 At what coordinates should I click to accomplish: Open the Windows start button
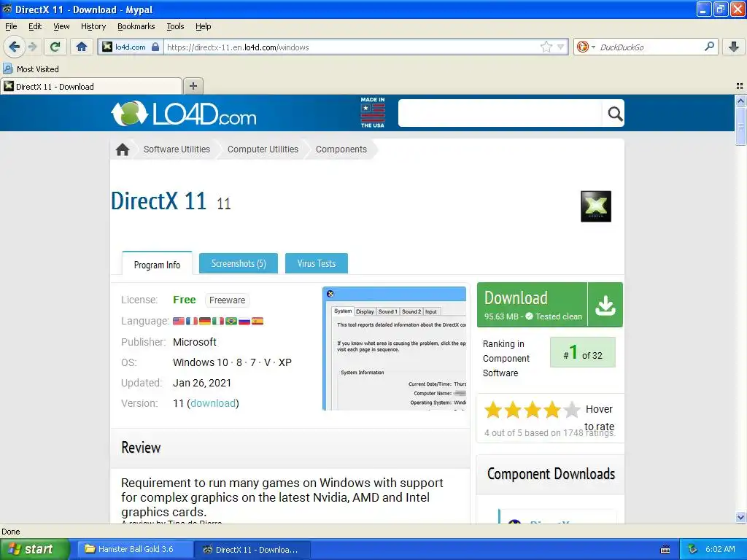34,549
